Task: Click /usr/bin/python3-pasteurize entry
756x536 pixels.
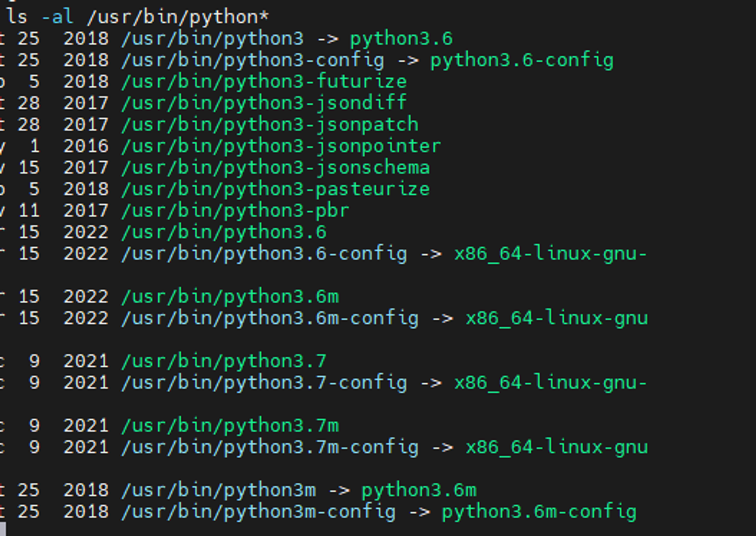Action: tap(275, 189)
